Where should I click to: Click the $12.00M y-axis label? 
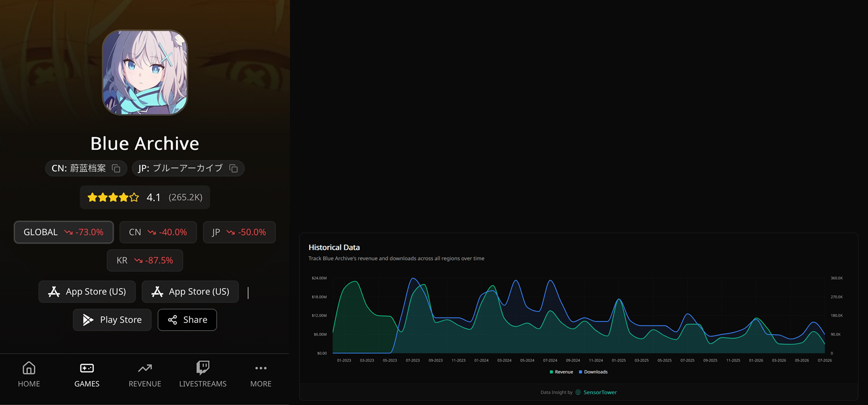click(319, 316)
